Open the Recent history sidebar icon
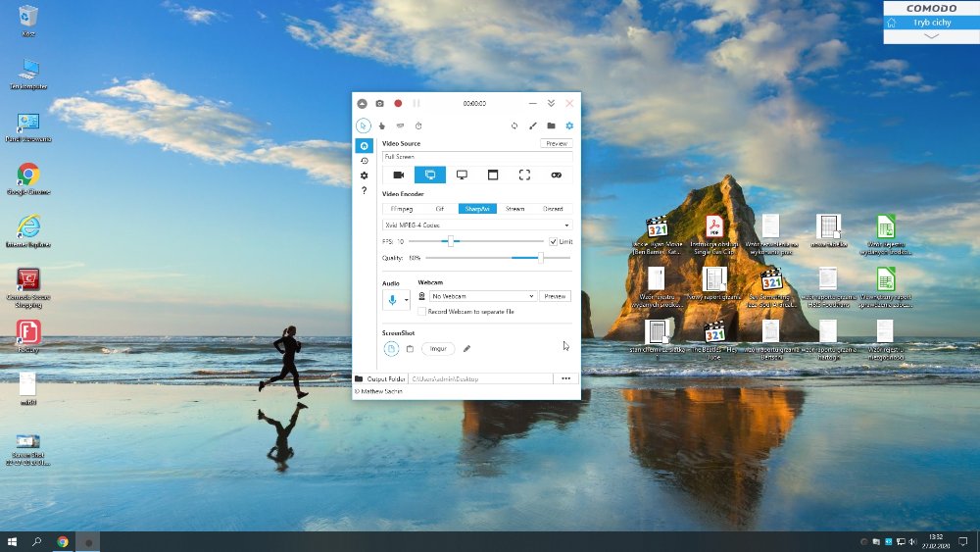This screenshot has height=552, width=980. (365, 161)
